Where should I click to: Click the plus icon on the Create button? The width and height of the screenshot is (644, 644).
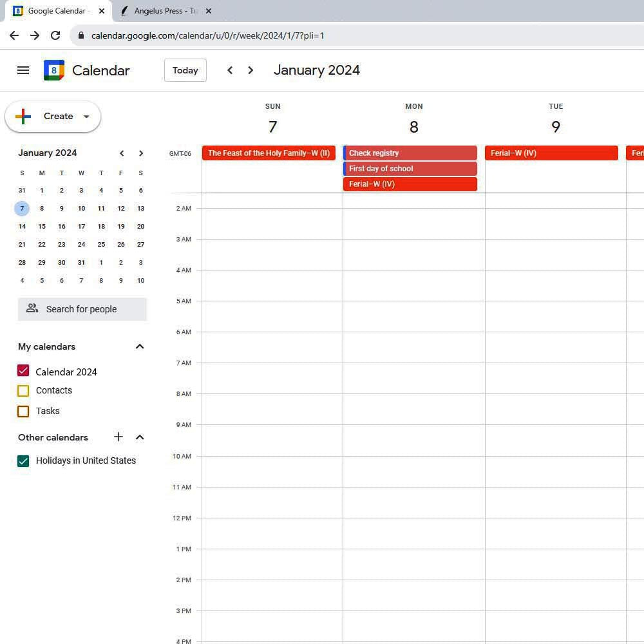[x=23, y=117]
